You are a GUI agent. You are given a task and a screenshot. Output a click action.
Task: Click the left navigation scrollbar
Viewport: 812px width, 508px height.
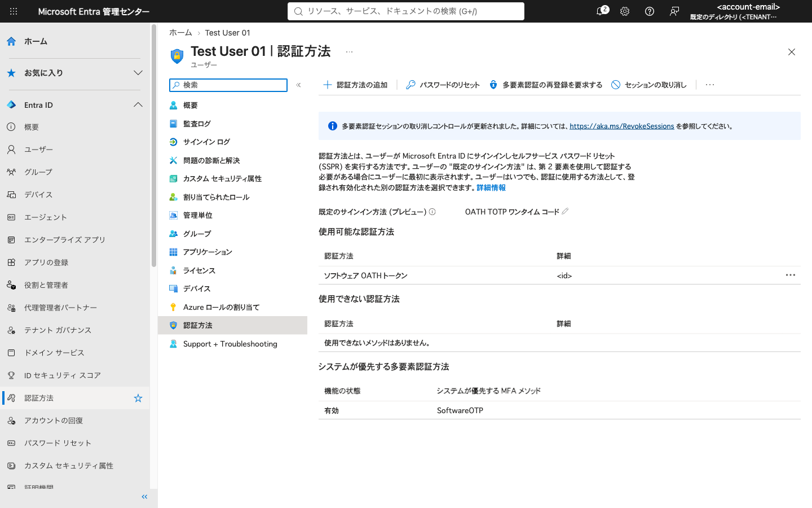[x=153, y=146]
